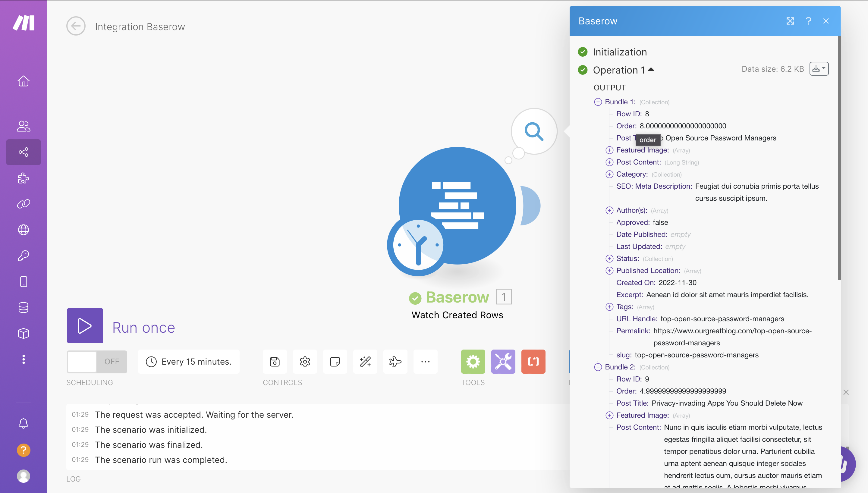Open the download output bundles dropdown
The image size is (868, 493).
(x=819, y=69)
